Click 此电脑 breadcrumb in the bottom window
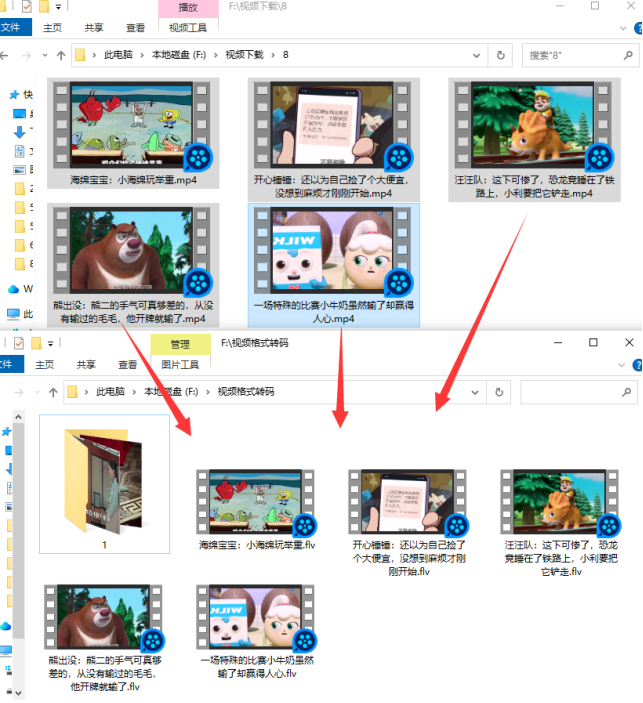The height and width of the screenshot is (703, 643). tap(110, 391)
